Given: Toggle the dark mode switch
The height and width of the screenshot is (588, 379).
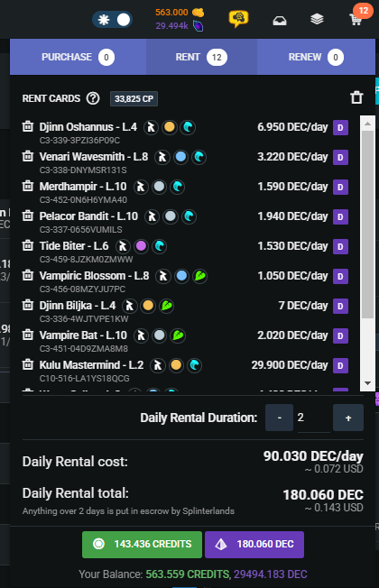Looking at the screenshot, I should click(x=112, y=20).
